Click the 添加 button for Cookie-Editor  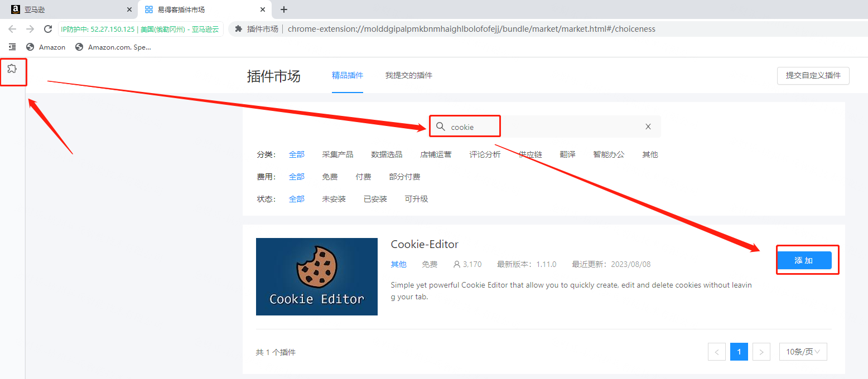[804, 260]
